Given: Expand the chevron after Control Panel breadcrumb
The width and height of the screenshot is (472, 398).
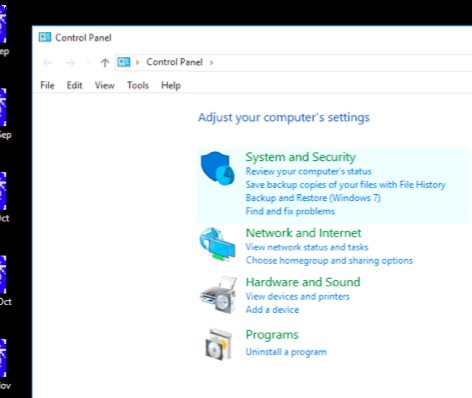Looking at the screenshot, I should tap(211, 62).
